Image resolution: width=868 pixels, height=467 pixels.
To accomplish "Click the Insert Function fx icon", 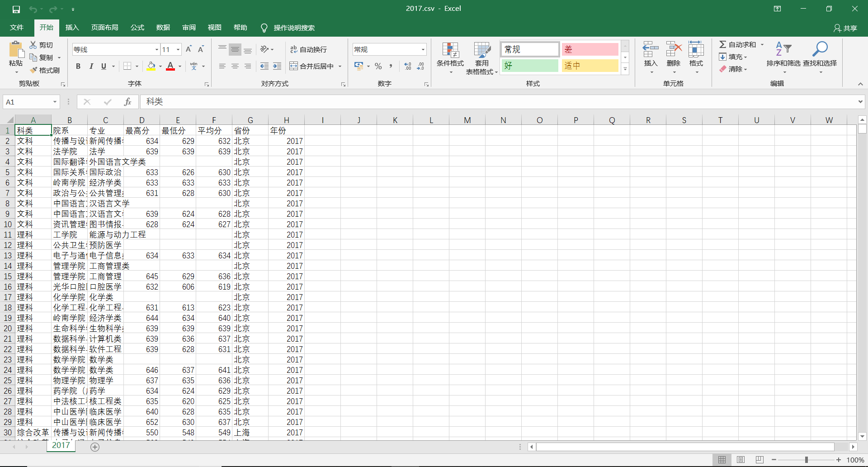I will click(127, 102).
